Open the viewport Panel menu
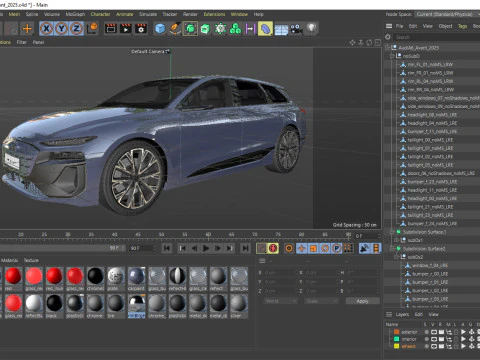480x360 pixels. pos(38,42)
